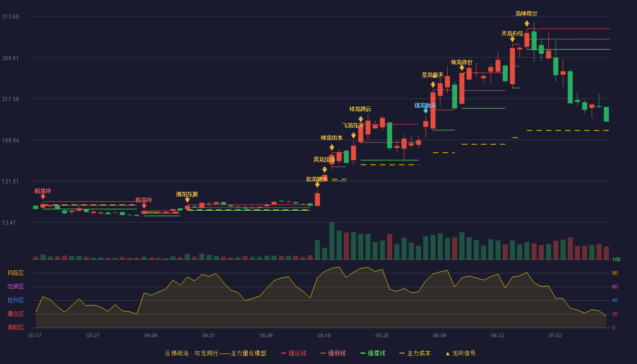Click the 潜龙在渊 signal arrow

tap(187, 200)
